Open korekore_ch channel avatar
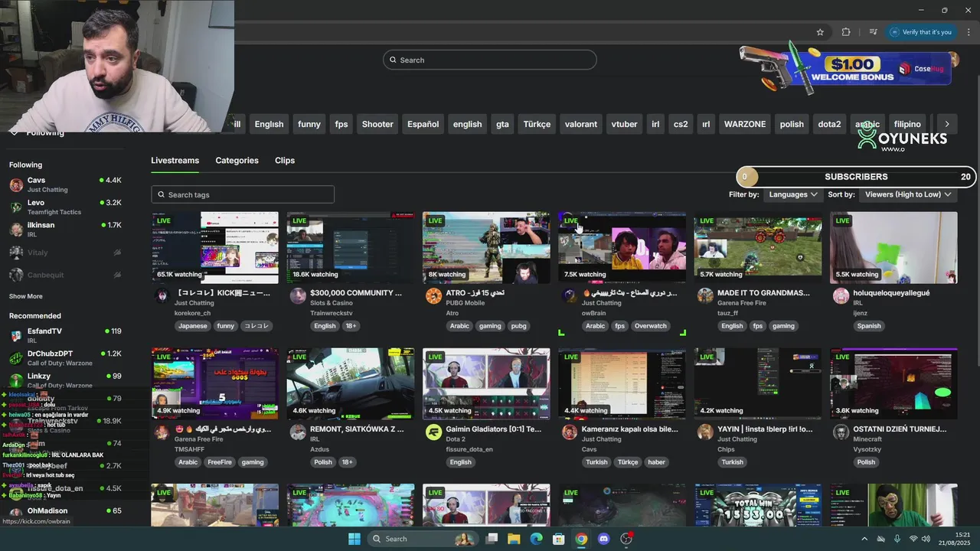This screenshot has width=980, height=551. pyautogui.click(x=162, y=296)
